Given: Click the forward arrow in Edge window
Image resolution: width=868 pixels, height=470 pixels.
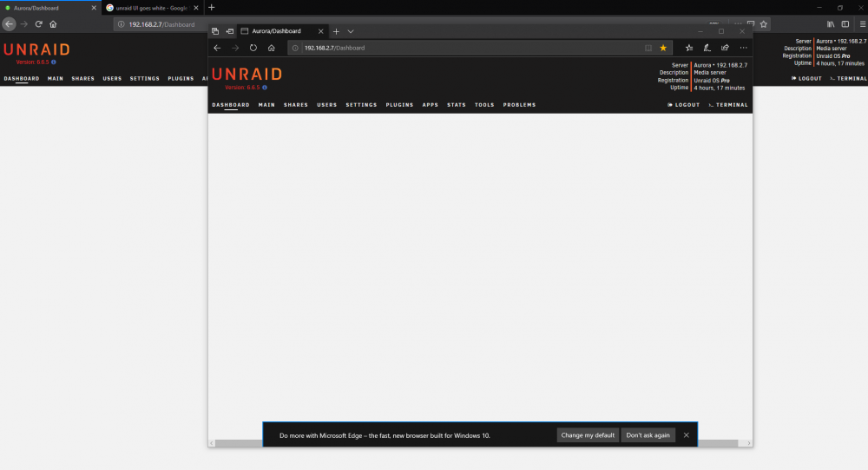Looking at the screenshot, I should (x=235, y=48).
